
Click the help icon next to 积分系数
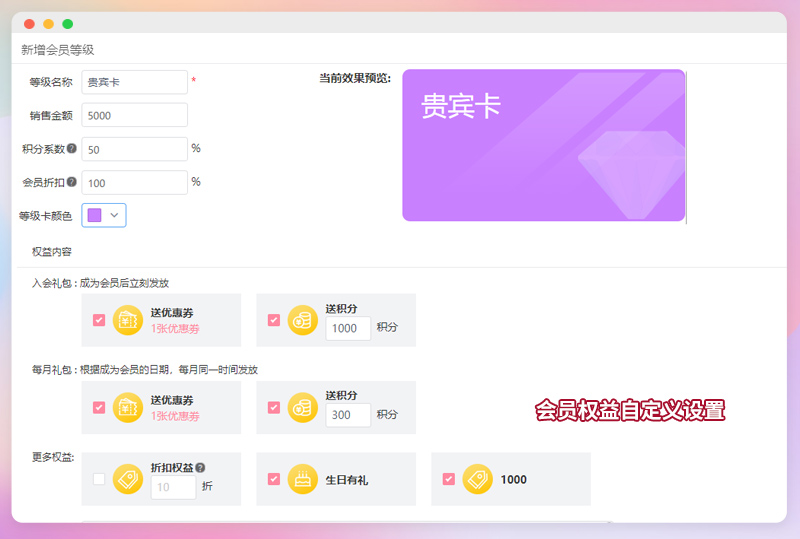tap(72, 149)
